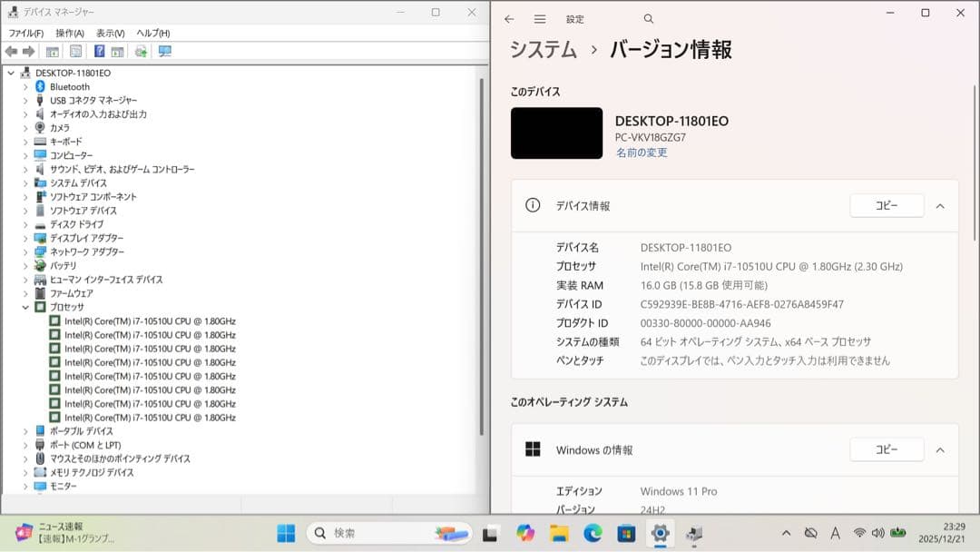Click the back arrow in Settings window

click(x=509, y=18)
